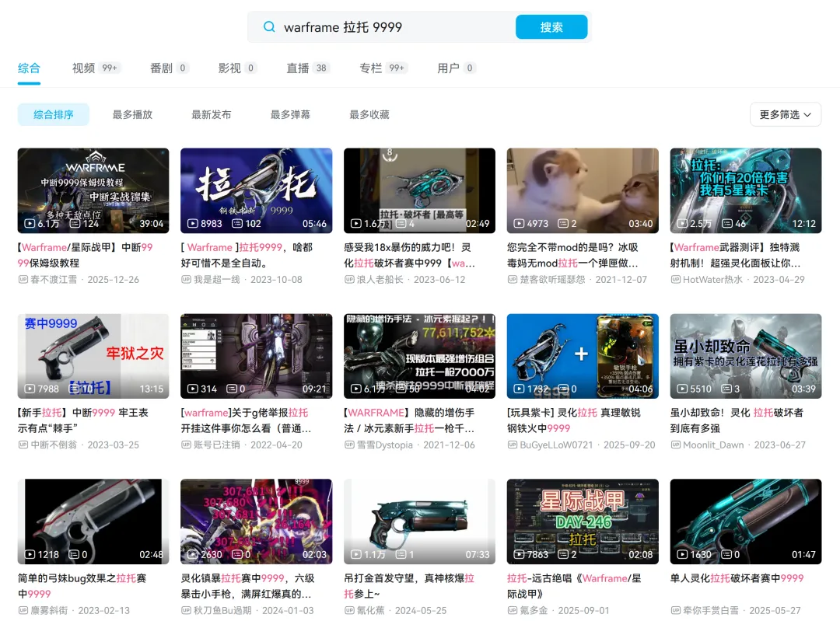
Task: Open title 灵化镇暴拉托赛中9999
Action: [x=247, y=586]
